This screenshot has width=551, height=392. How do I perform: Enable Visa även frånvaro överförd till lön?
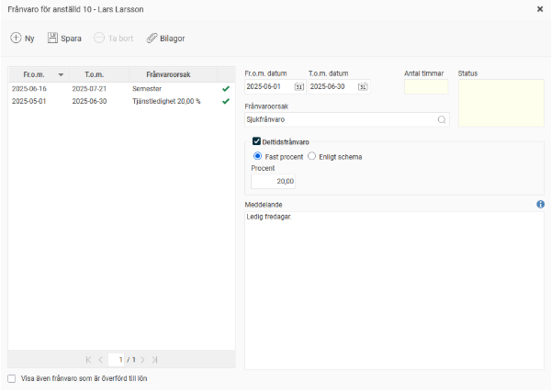coord(12,377)
